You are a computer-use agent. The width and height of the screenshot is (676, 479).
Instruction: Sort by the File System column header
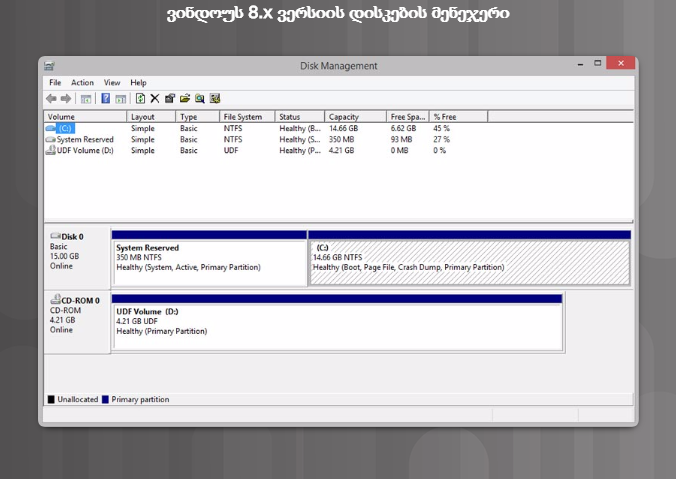pos(248,117)
